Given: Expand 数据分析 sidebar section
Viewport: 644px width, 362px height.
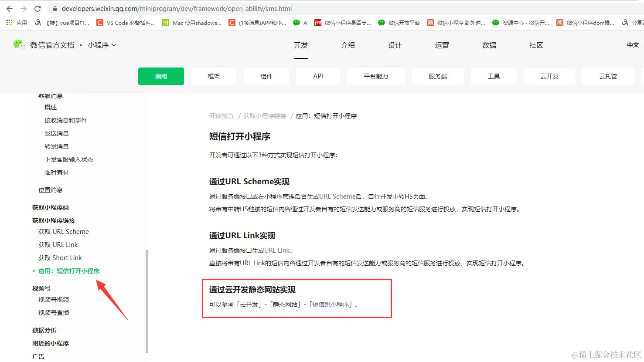Looking at the screenshot, I should point(44,330).
